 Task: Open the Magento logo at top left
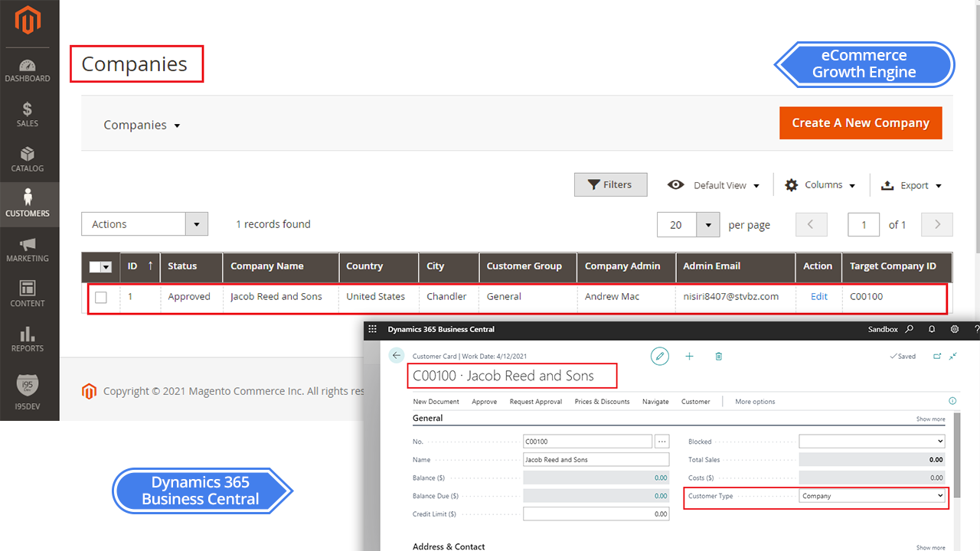click(x=28, y=21)
